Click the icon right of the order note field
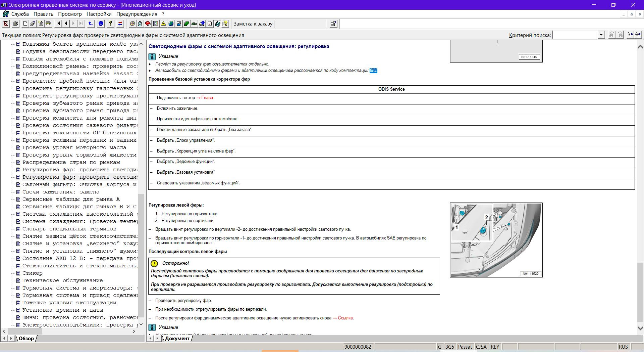The image size is (644, 352). (333, 24)
